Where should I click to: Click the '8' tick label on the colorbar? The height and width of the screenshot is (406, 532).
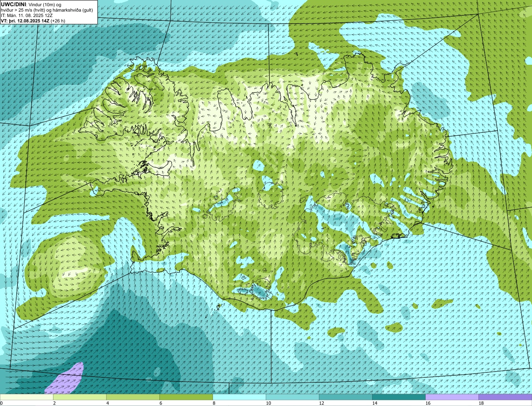pos(214,403)
